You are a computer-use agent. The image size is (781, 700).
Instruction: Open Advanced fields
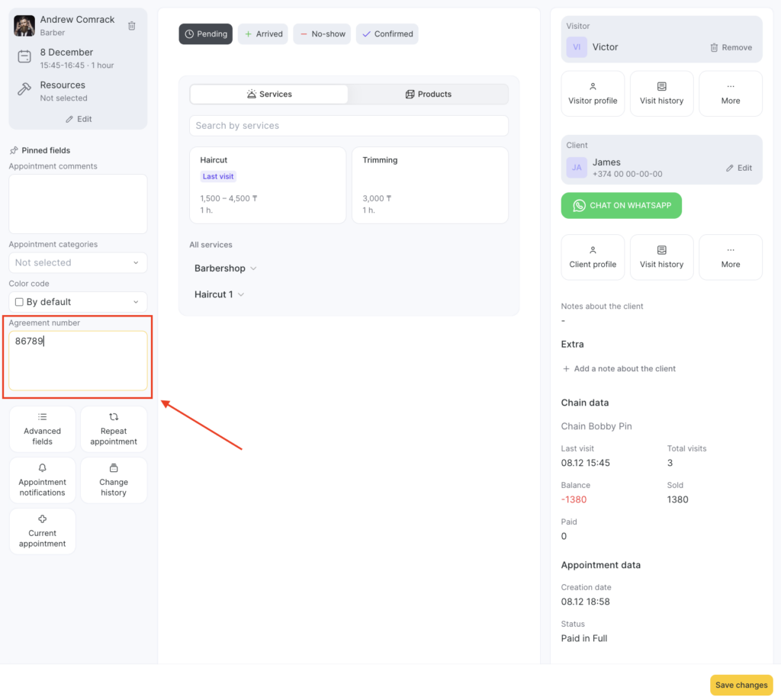pyautogui.click(x=43, y=429)
